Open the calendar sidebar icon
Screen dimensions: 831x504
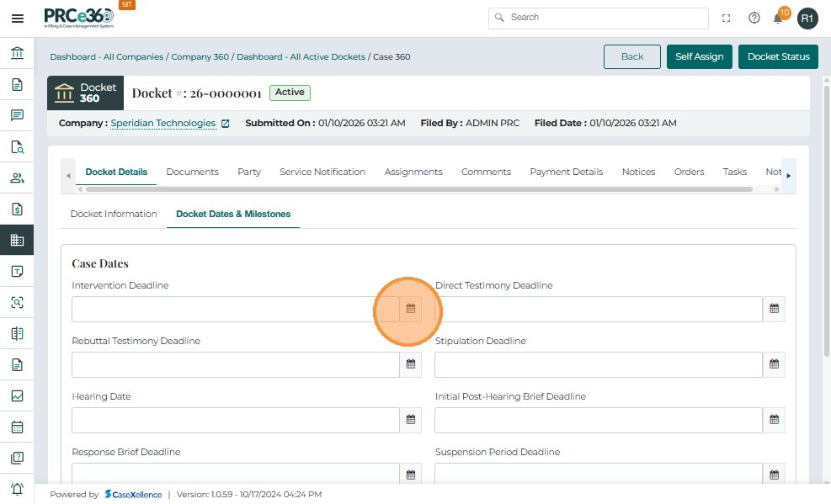tap(17, 427)
